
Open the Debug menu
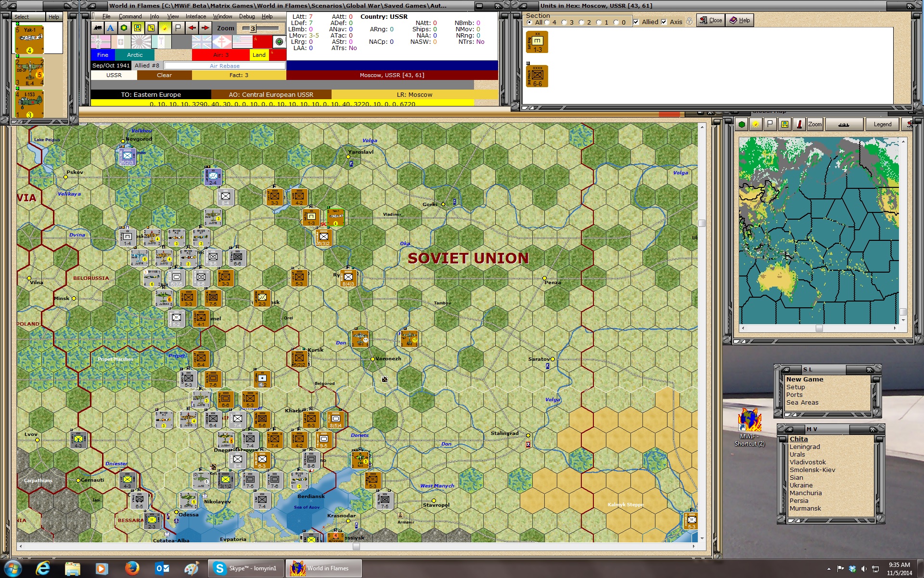tap(247, 16)
